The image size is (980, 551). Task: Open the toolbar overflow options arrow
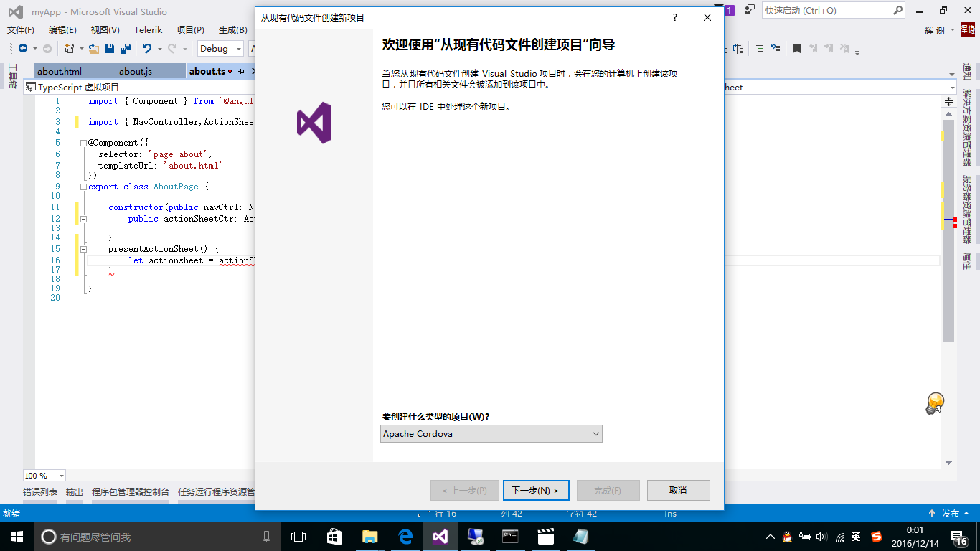pyautogui.click(x=857, y=52)
